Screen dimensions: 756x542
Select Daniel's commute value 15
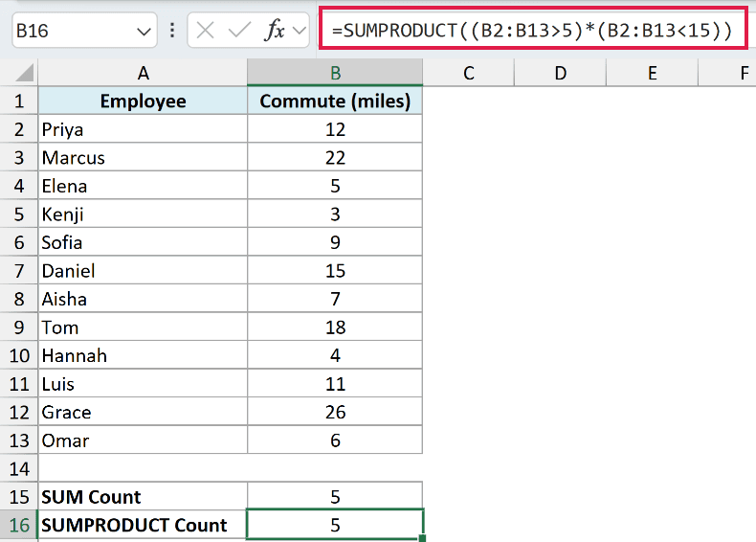tap(335, 270)
